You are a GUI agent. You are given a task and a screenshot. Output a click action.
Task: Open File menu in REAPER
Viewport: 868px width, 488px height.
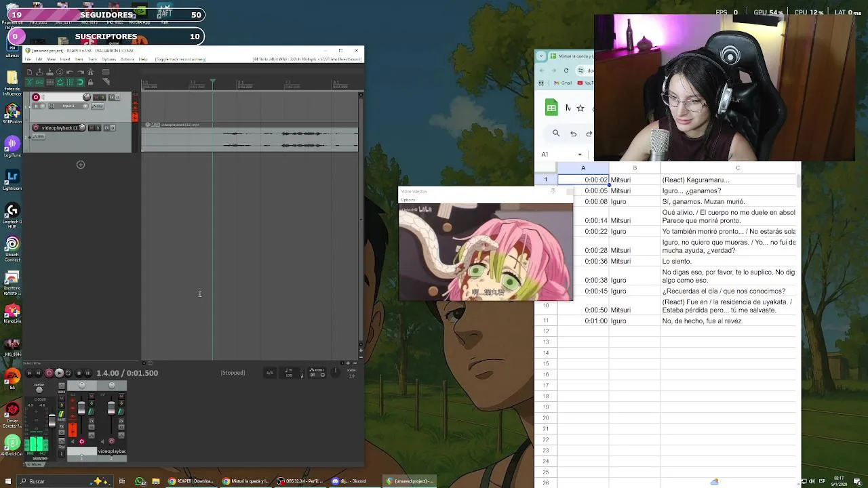(28, 60)
